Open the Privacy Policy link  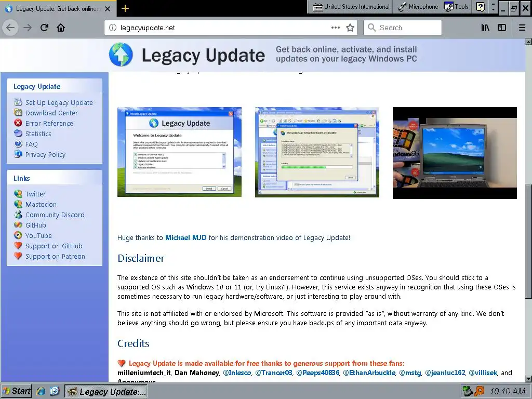(x=46, y=155)
